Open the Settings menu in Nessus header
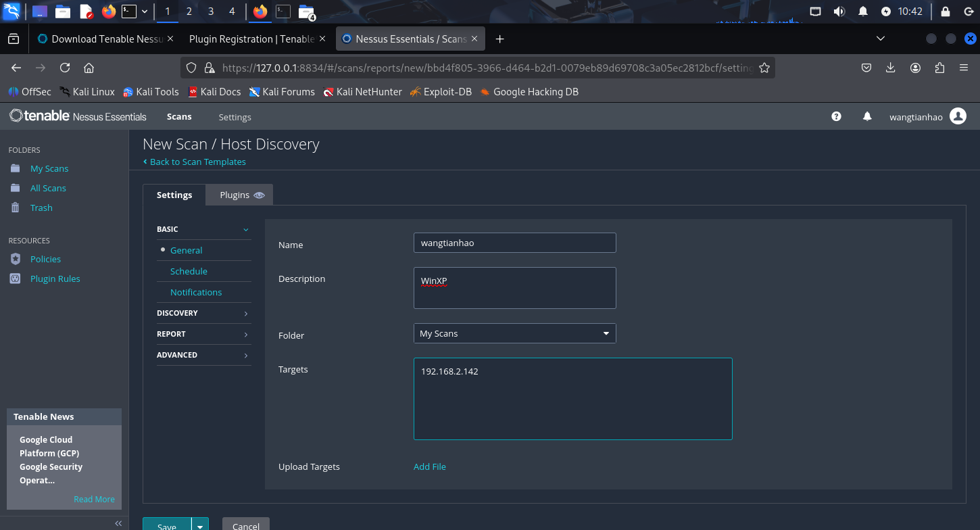Image resolution: width=980 pixels, height=530 pixels. point(235,117)
